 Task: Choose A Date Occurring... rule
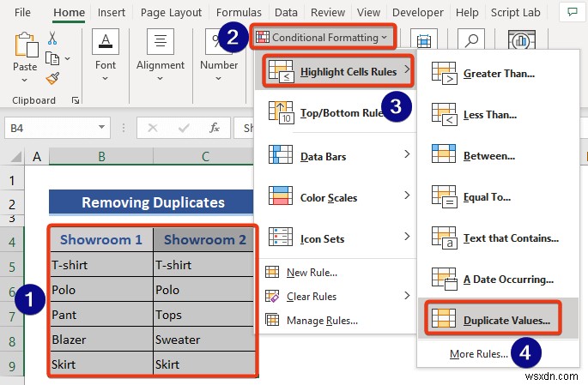[x=499, y=280]
